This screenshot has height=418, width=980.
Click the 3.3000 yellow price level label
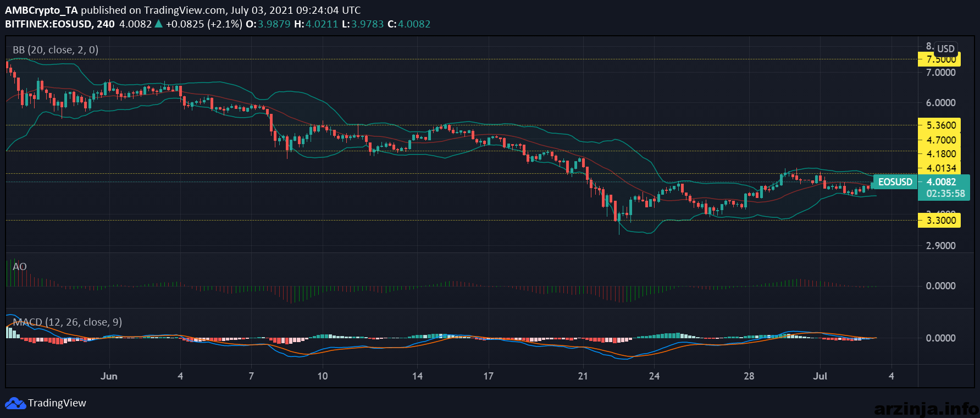coord(939,220)
